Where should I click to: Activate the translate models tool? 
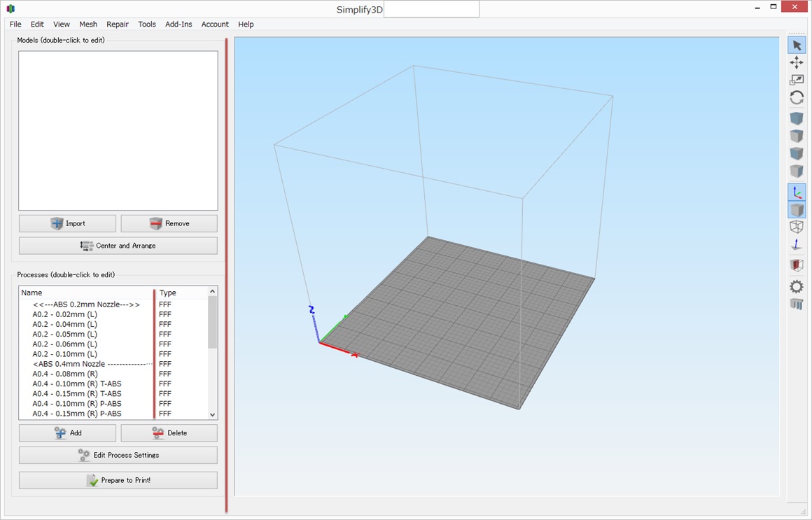click(x=797, y=63)
